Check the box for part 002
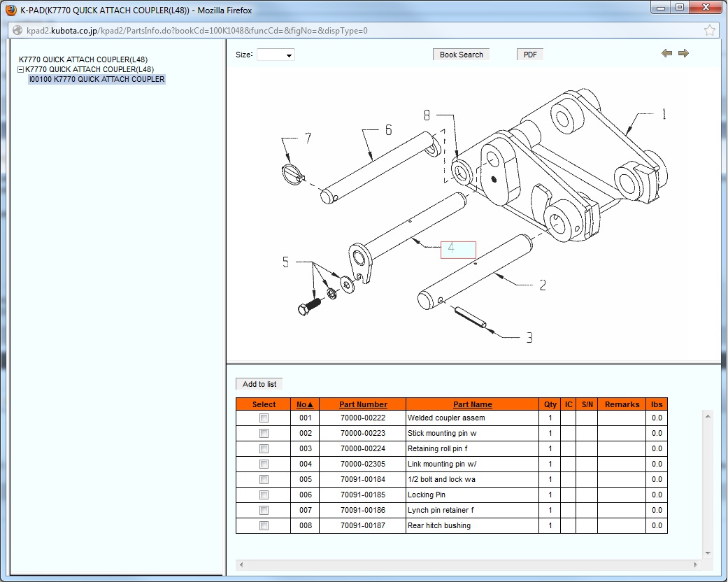 264,434
